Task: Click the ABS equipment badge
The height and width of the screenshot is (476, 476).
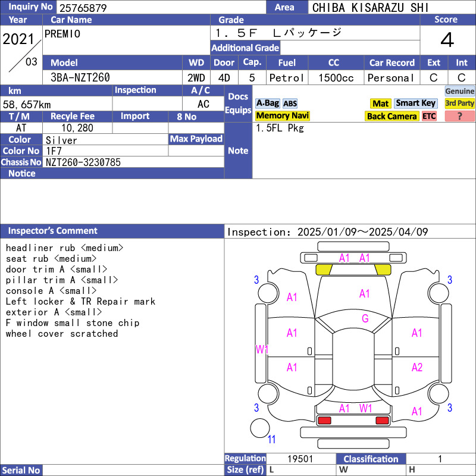Action: point(290,104)
